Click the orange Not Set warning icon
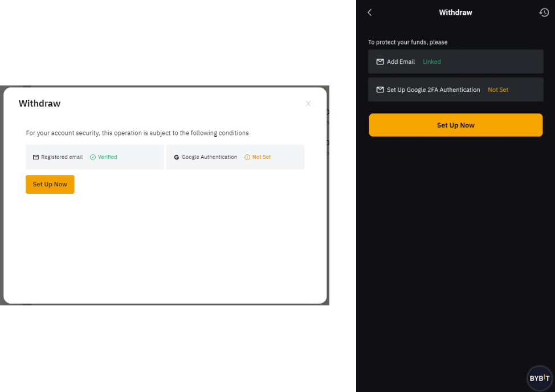The image size is (555, 392). [247, 157]
